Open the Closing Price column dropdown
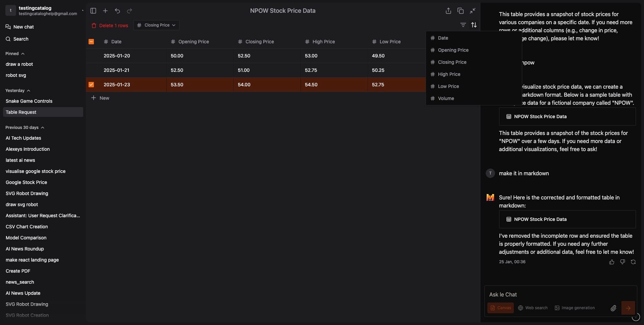The image size is (644, 325). (x=156, y=25)
